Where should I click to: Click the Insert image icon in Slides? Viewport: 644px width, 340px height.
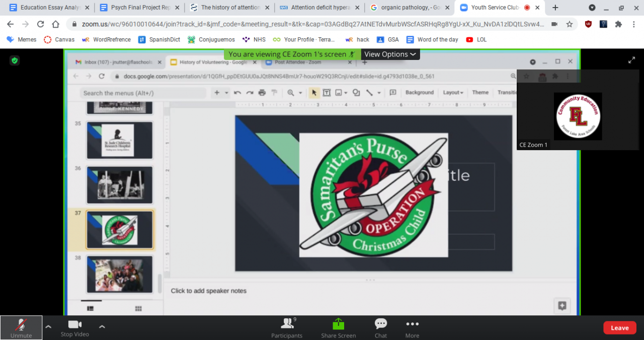coord(339,93)
